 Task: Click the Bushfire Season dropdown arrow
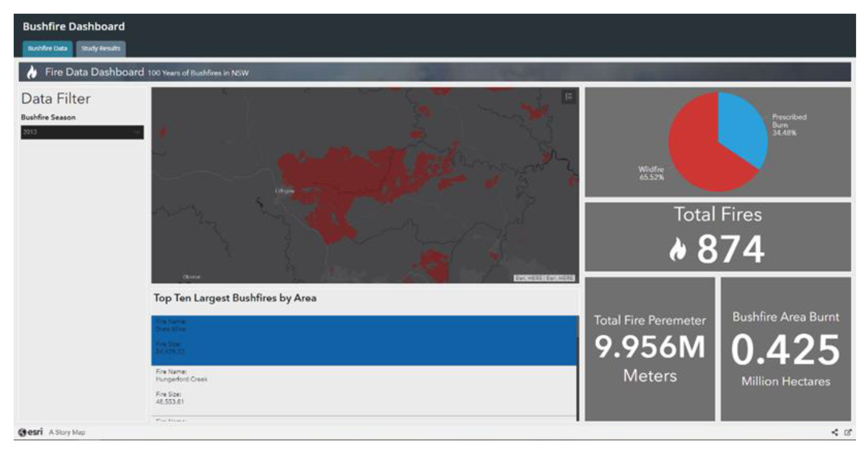[x=137, y=132]
